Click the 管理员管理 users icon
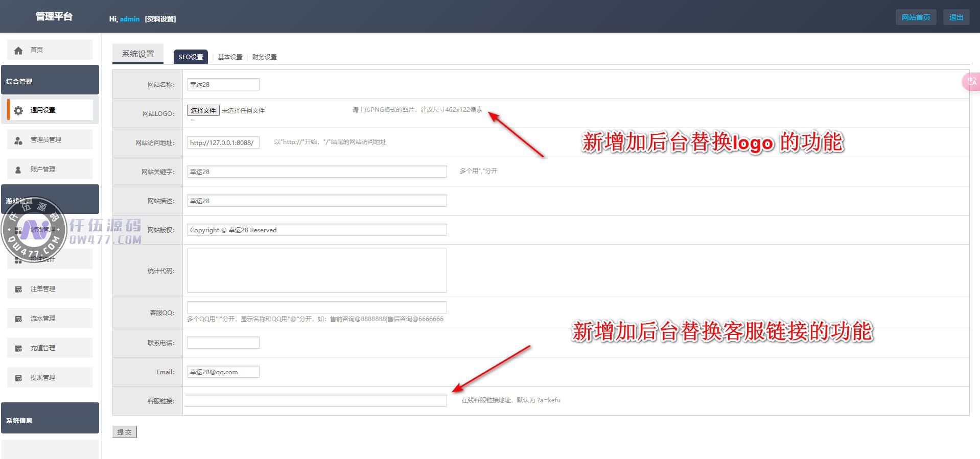This screenshot has width=980, height=459. tap(18, 140)
